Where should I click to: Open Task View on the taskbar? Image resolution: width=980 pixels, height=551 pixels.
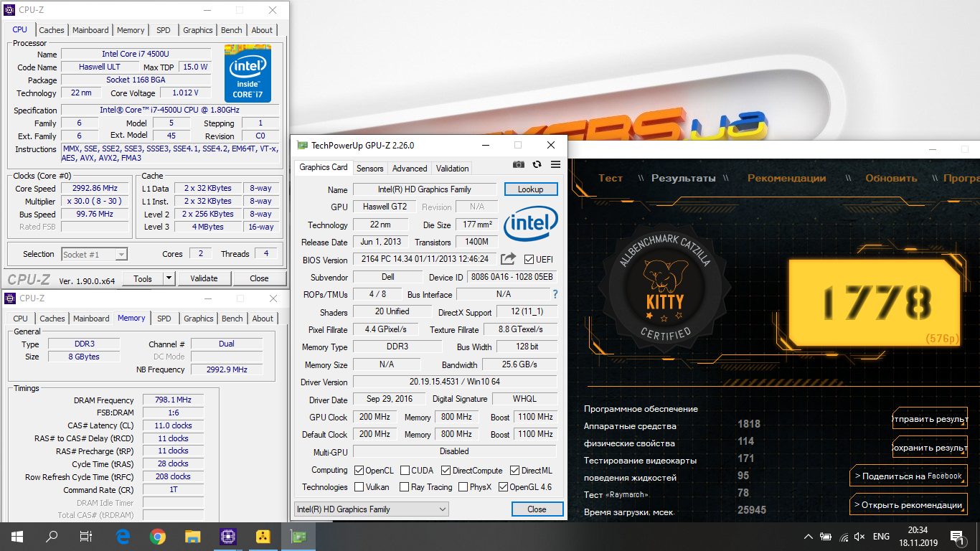tap(86, 536)
